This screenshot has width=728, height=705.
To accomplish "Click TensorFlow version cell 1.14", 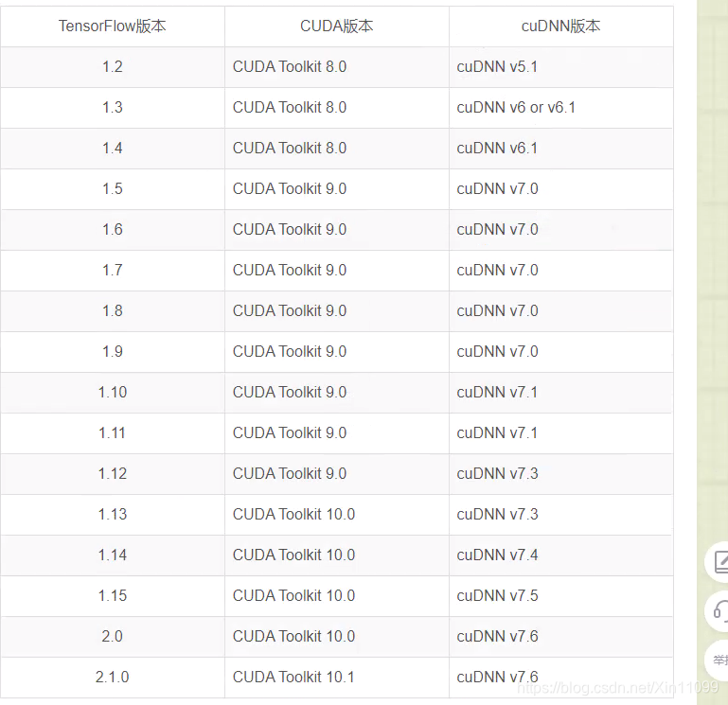I will (x=113, y=555).
